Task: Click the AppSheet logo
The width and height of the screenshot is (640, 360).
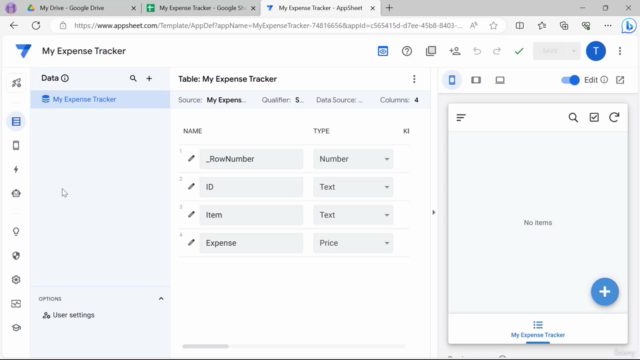Action: pyautogui.click(x=23, y=51)
